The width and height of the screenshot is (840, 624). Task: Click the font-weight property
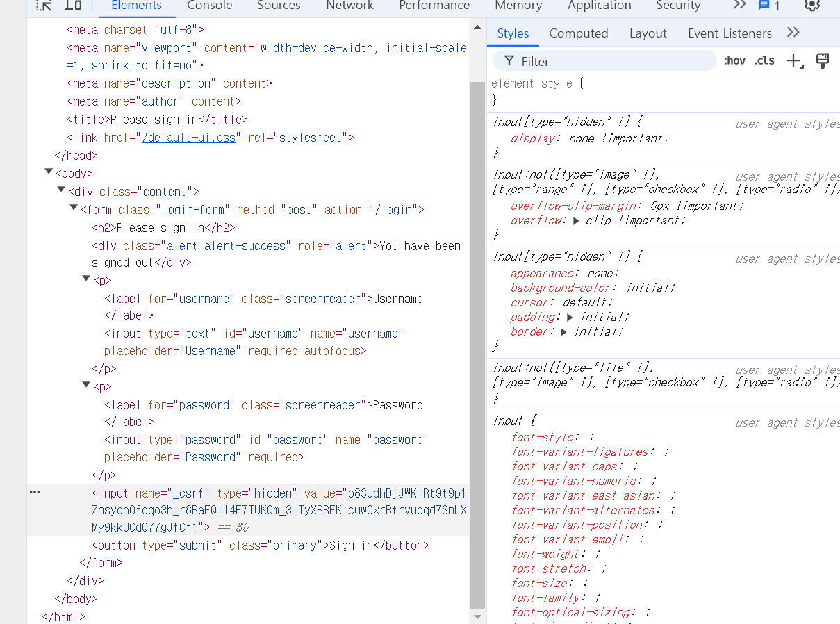pyautogui.click(x=546, y=554)
